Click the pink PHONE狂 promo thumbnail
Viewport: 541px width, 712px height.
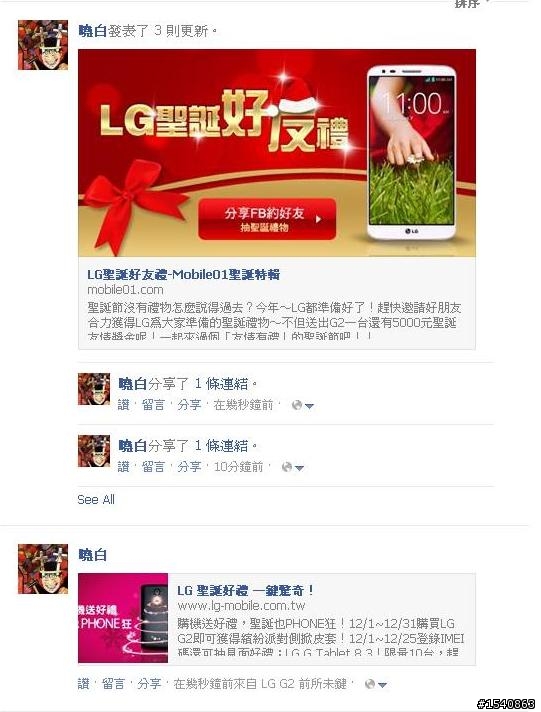123,618
